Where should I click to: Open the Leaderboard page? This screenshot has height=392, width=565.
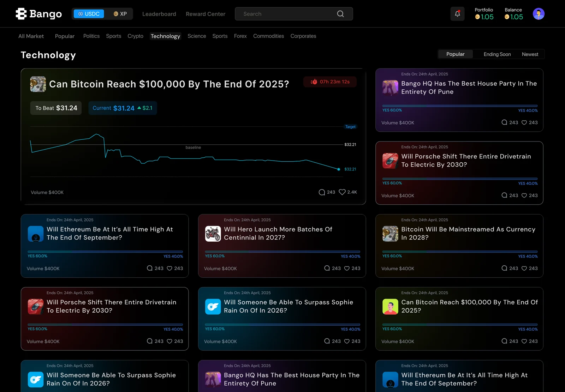(159, 14)
